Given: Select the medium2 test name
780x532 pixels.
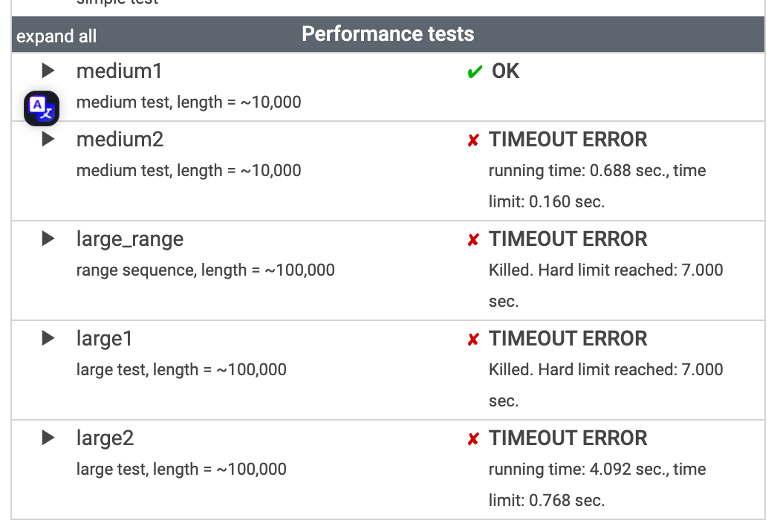Looking at the screenshot, I should point(120,140).
